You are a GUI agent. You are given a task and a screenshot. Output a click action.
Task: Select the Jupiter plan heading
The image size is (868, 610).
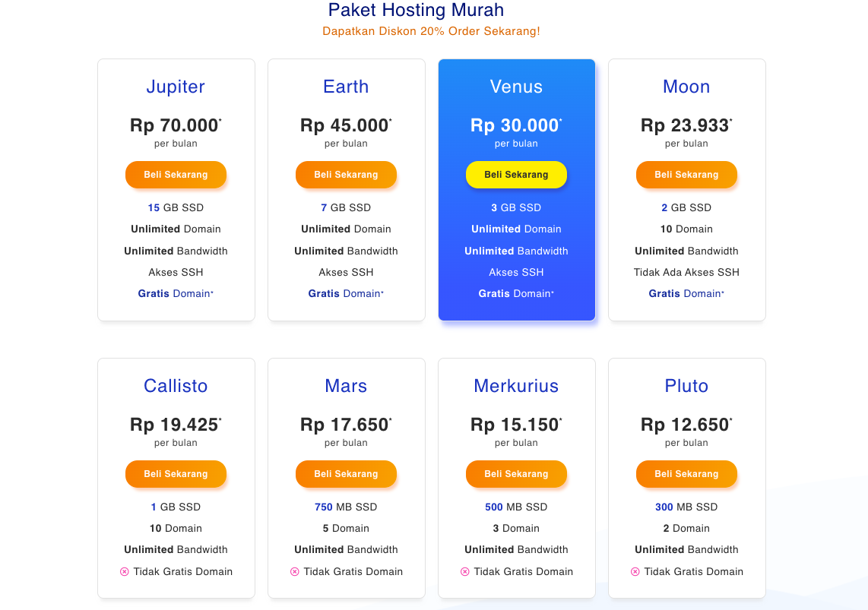[x=176, y=87]
